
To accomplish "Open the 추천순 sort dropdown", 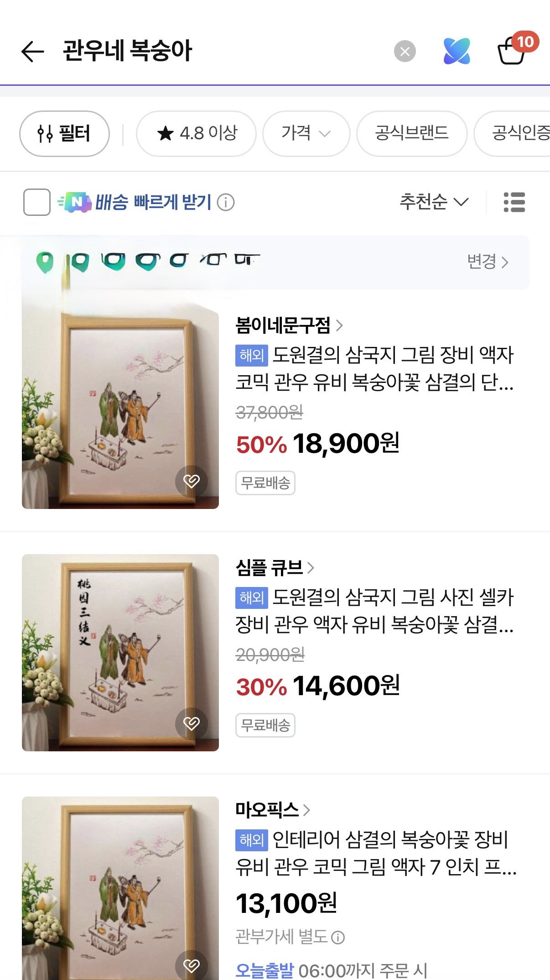I will (x=434, y=202).
